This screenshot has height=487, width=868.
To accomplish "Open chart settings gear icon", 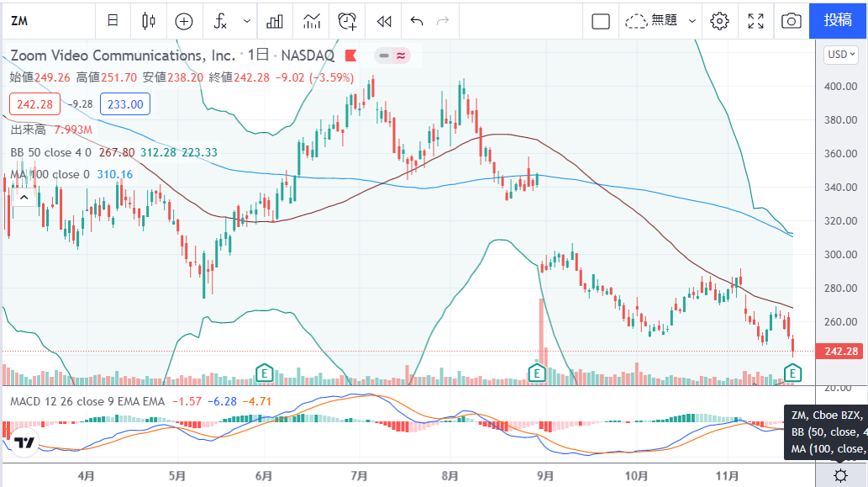I will click(719, 21).
